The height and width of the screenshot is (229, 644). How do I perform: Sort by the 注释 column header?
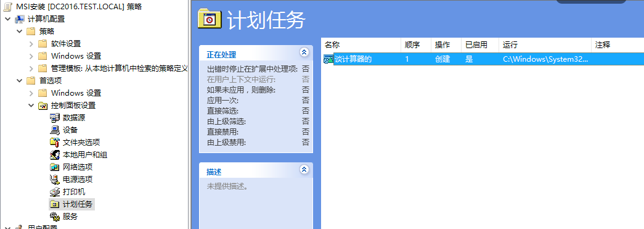(x=618, y=45)
